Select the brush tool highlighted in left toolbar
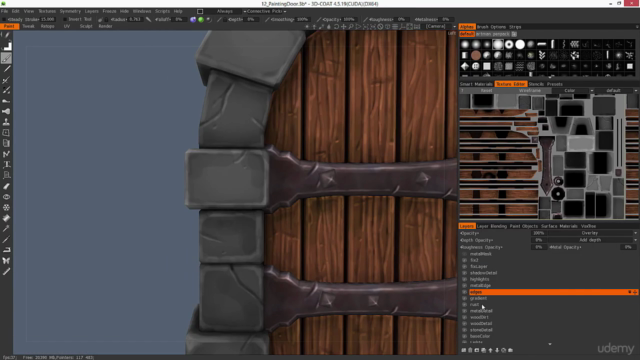This screenshot has height=360, width=640. pyautogui.click(x=6, y=58)
